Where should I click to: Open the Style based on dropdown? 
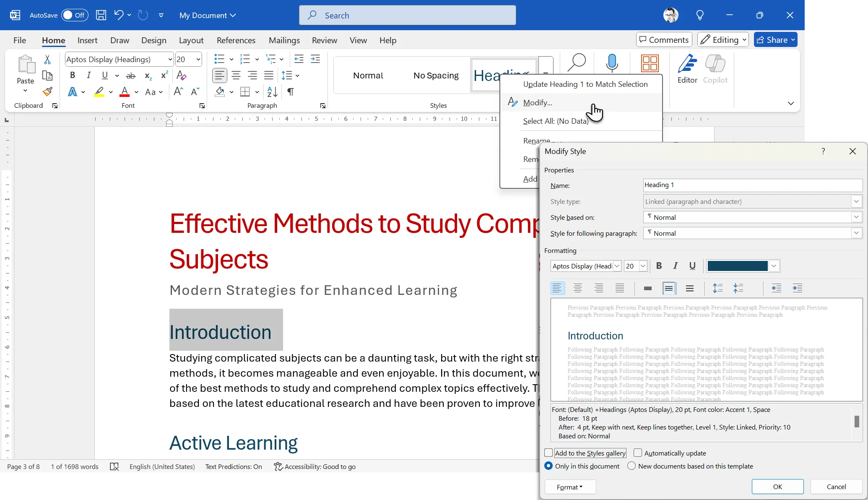coord(856,217)
